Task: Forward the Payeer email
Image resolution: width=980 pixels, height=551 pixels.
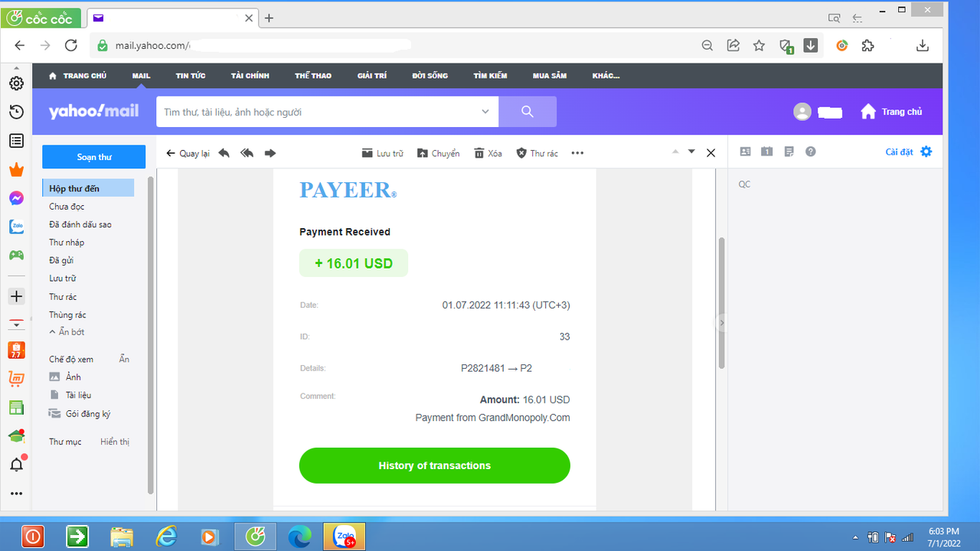Action: pos(269,153)
